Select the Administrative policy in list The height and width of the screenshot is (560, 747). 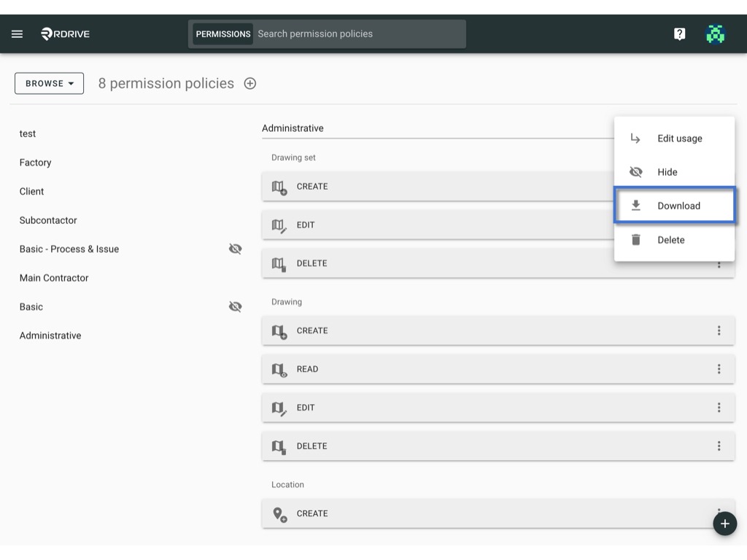click(x=50, y=335)
